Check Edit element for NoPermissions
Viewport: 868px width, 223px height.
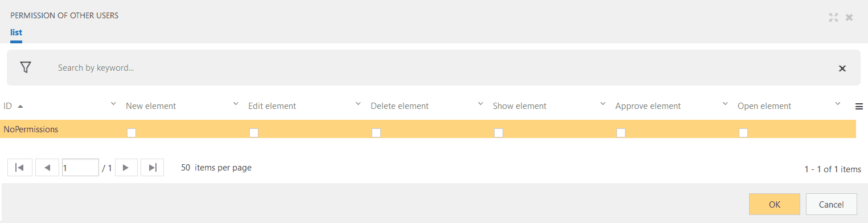[254, 133]
